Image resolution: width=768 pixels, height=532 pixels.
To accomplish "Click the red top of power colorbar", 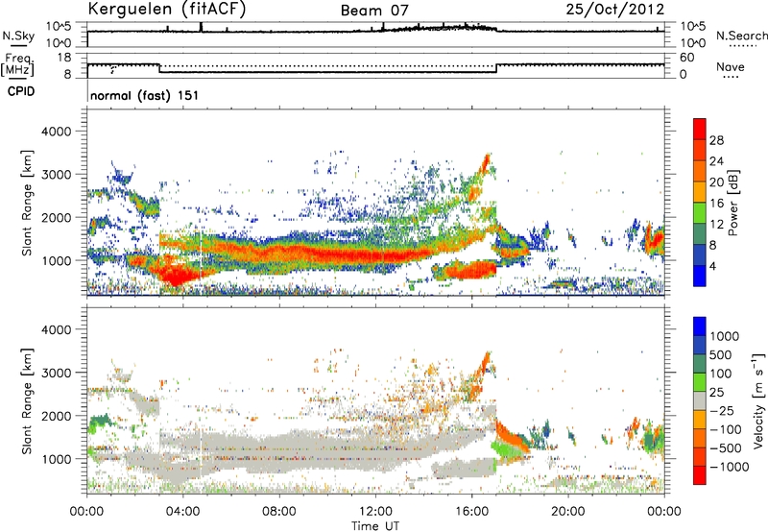I will (x=700, y=129).
